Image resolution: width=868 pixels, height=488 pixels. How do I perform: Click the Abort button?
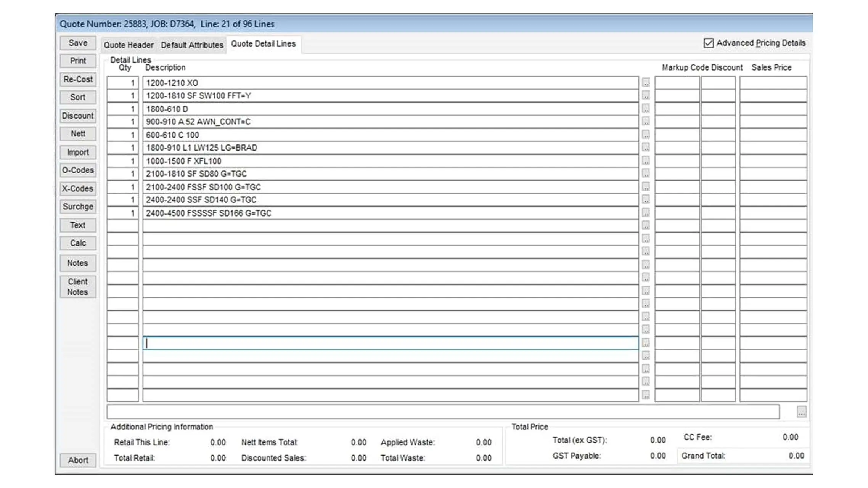click(x=78, y=460)
